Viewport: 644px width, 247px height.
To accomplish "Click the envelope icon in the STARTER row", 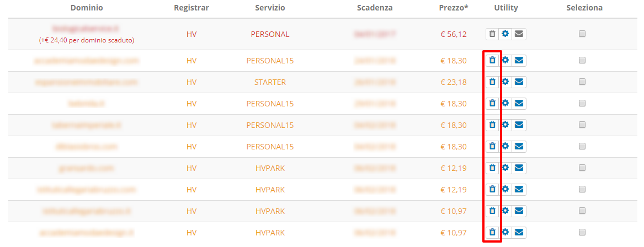I will click(x=519, y=82).
